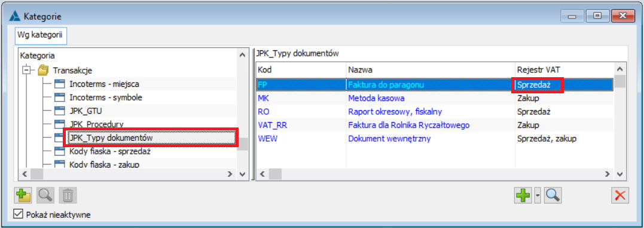Select JPK_GTU in the category tree
Screen dimensions: 644x228
click(x=86, y=111)
